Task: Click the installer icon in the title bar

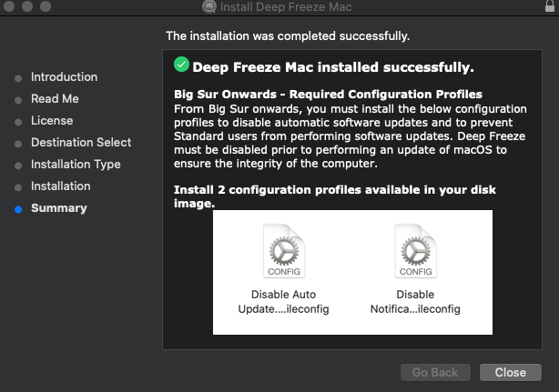Action: (x=210, y=7)
